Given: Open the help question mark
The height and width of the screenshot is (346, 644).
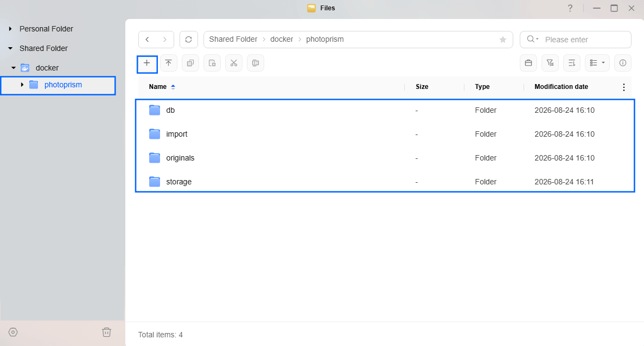Looking at the screenshot, I should (x=570, y=8).
